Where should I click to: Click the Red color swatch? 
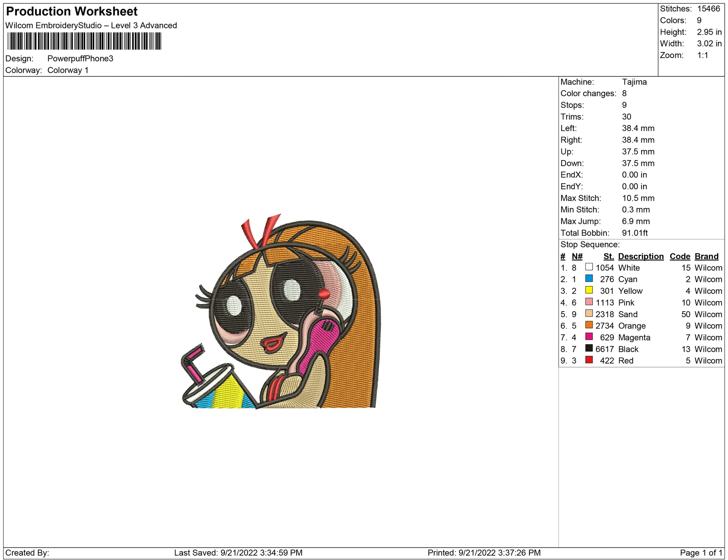pyautogui.click(x=589, y=359)
